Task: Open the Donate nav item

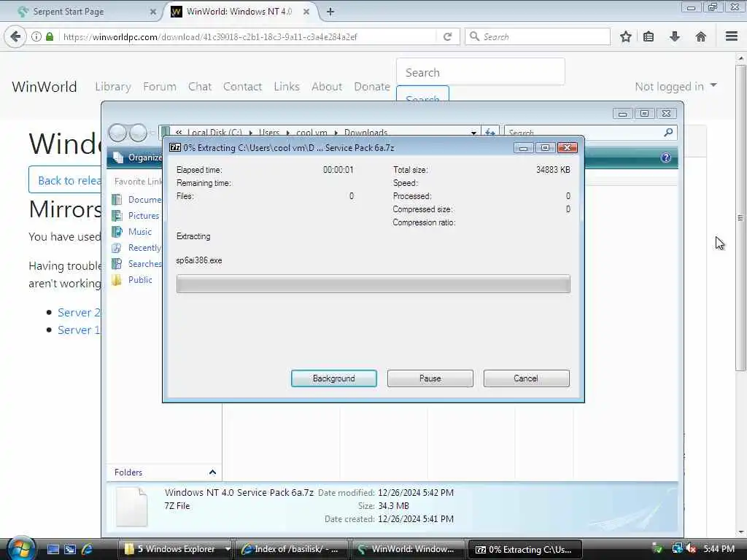Action: point(371,87)
